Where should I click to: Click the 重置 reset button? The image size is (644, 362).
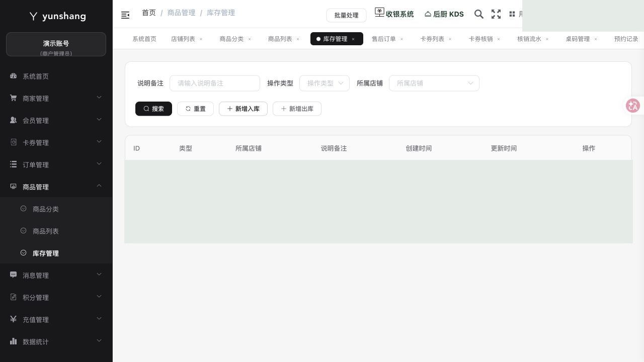coord(195,109)
